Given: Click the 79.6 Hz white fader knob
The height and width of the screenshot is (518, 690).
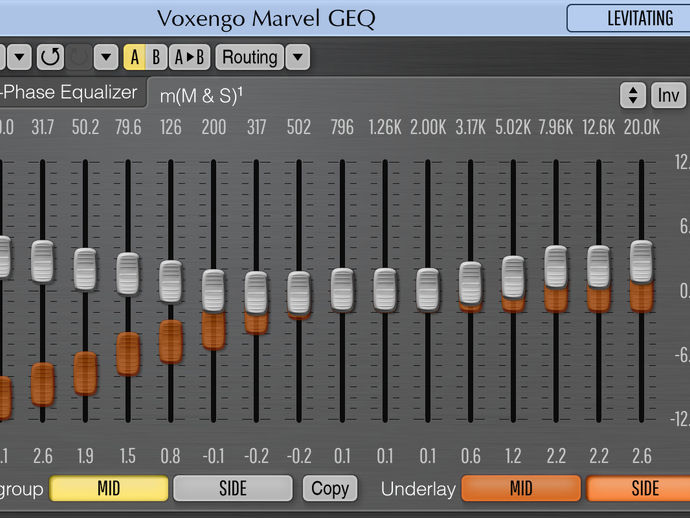Looking at the screenshot, I should click(x=128, y=273).
